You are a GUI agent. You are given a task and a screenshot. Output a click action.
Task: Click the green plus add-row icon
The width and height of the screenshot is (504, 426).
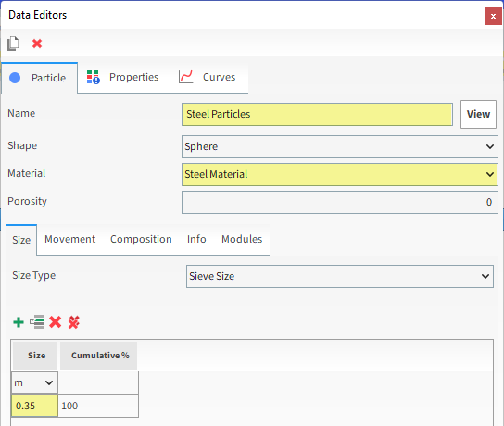click(x=19, y=322)
